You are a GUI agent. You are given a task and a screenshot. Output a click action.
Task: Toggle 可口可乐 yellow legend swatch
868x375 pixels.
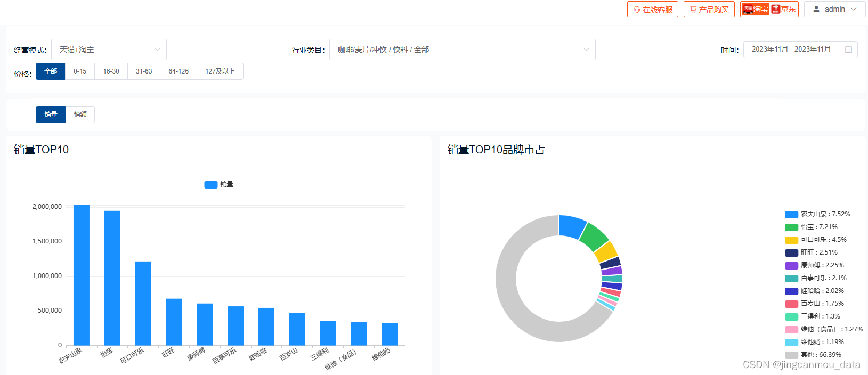point(791,240)
